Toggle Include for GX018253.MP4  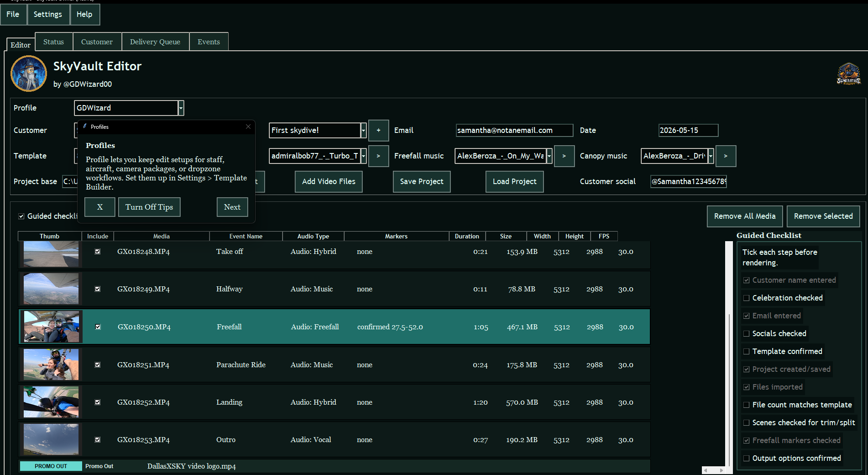tap(98, 440)
